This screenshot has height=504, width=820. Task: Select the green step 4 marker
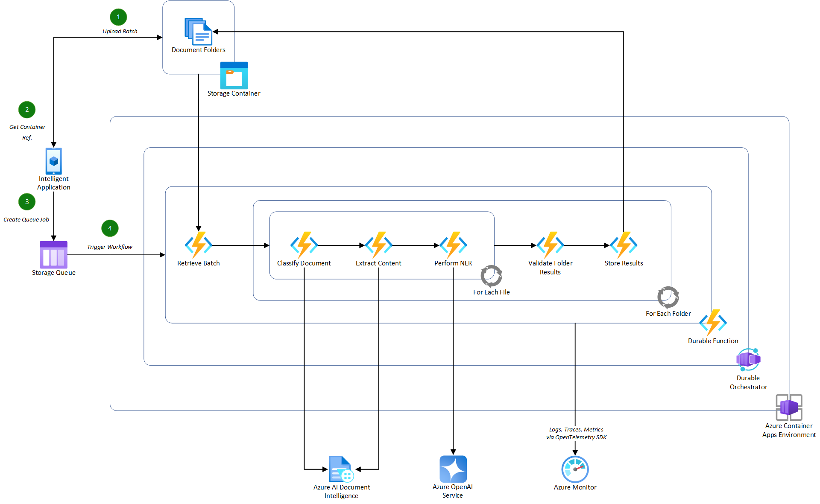click(110, 228)
